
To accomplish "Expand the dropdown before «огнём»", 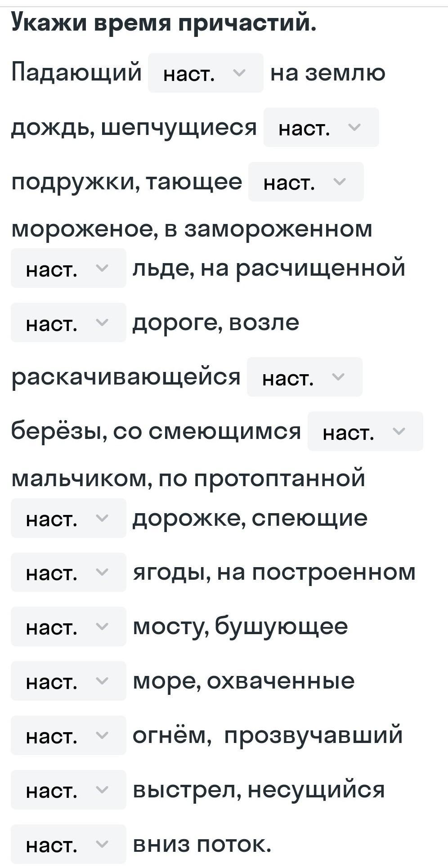I will click(x=68, y=736).
